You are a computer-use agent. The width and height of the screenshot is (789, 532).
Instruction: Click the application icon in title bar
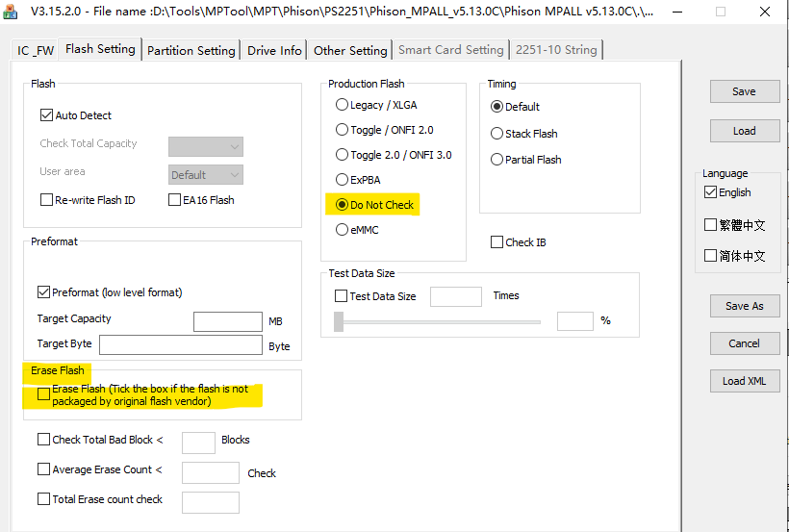tap(9, 12)
